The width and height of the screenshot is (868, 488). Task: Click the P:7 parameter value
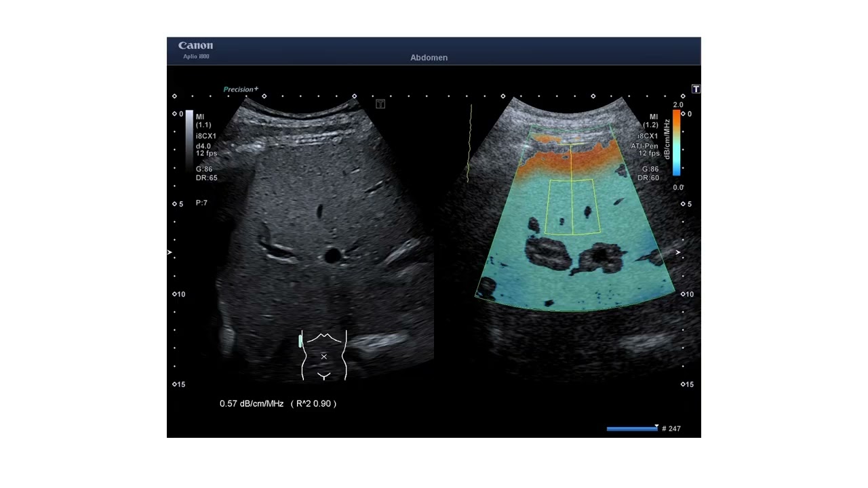coord(201,203)
